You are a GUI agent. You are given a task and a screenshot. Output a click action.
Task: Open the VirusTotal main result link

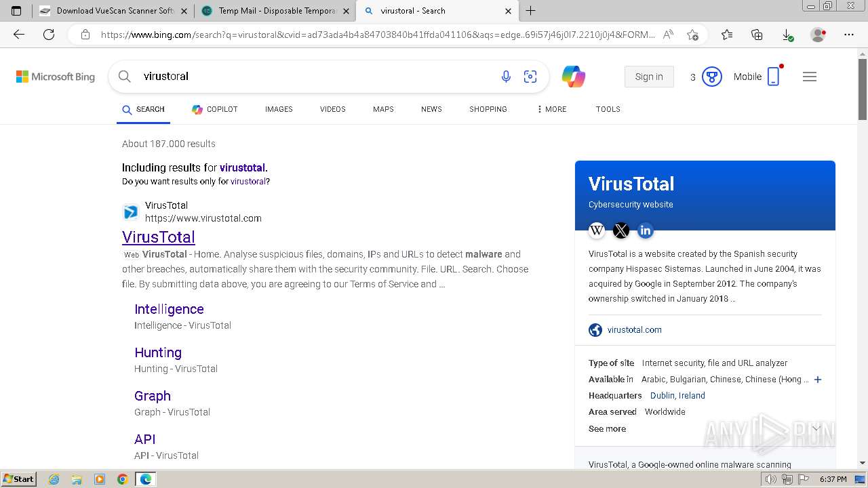coord(159,237)
